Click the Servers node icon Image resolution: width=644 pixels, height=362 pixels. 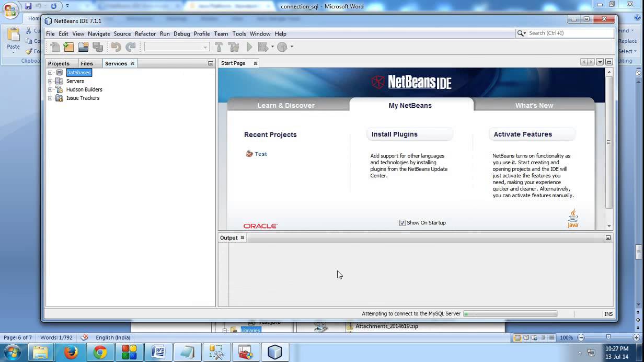[60, 81]
